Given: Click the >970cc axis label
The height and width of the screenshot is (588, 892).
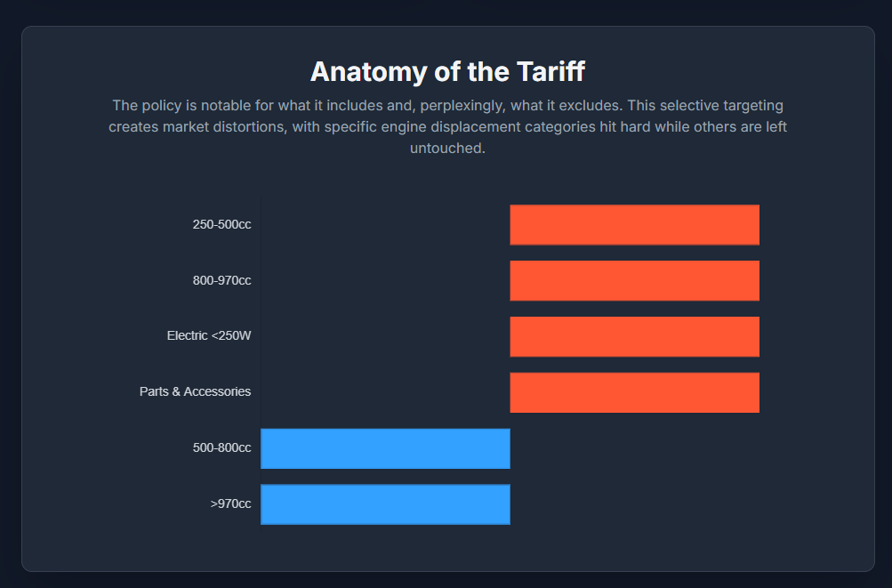Looking at the screenshot, I should point(230,503).
